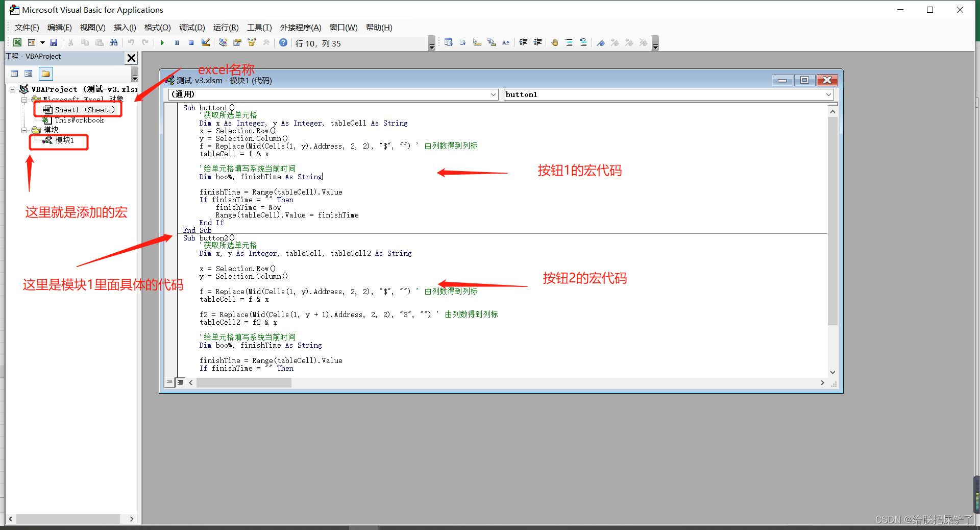Collapse the VBAProject (测试-v3.xlsm) tree node
980x530 pixels.
[13, 89]
